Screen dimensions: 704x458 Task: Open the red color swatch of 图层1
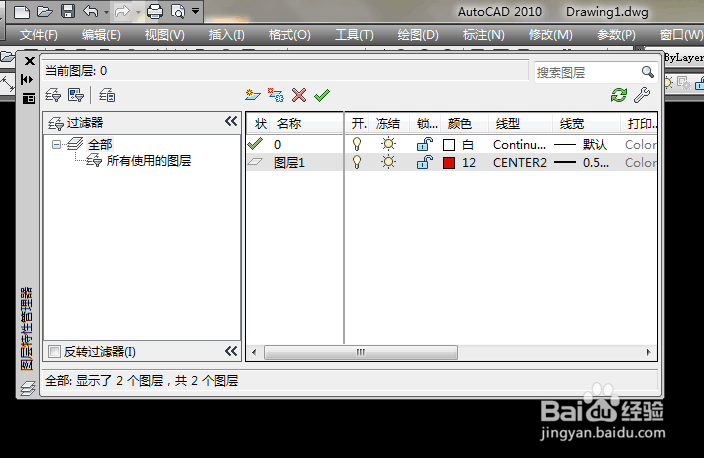coord(449,163)
